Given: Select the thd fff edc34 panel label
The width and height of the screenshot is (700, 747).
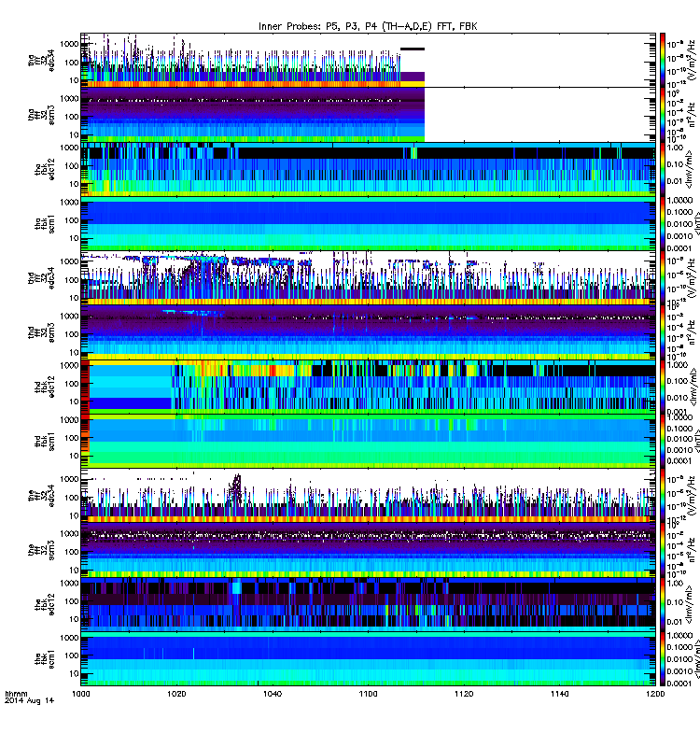Looking at the screenshot, I should [x=41, y=278].
